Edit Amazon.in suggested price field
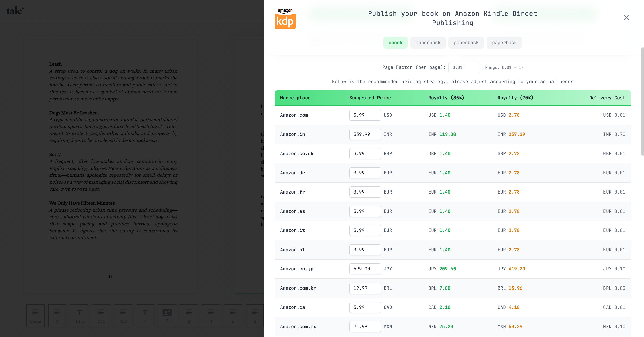 pyautogui.click(x=365, y=134)
